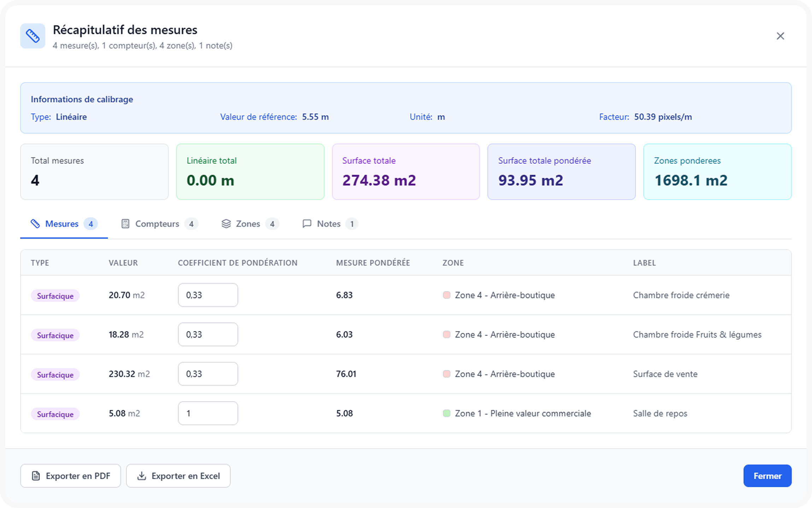Click the label Salle de repos
This screenshot has height=508, width=812.
pos(660,413)
